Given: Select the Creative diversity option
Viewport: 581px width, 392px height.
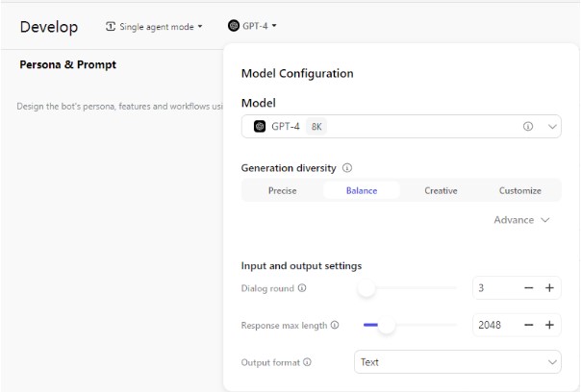Looking at the screenshot, I should [441, 190].
